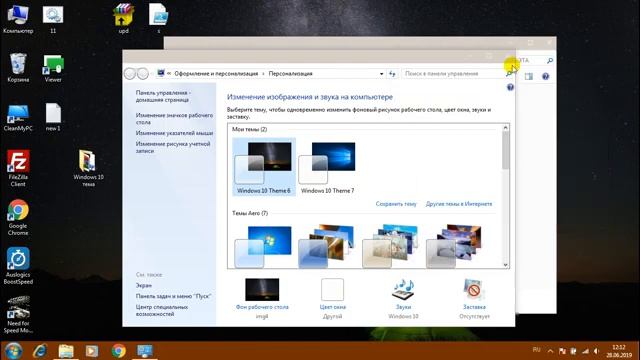640x360 pixels.
Task: Select the Windows 10 Theme 6 thumbnail
Action: point(264,167)
